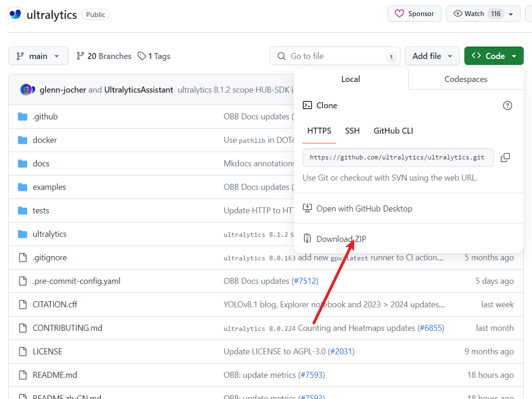Screen dimensions: 532x399
Task: Click the branch icon beside main
Action: 20,56
